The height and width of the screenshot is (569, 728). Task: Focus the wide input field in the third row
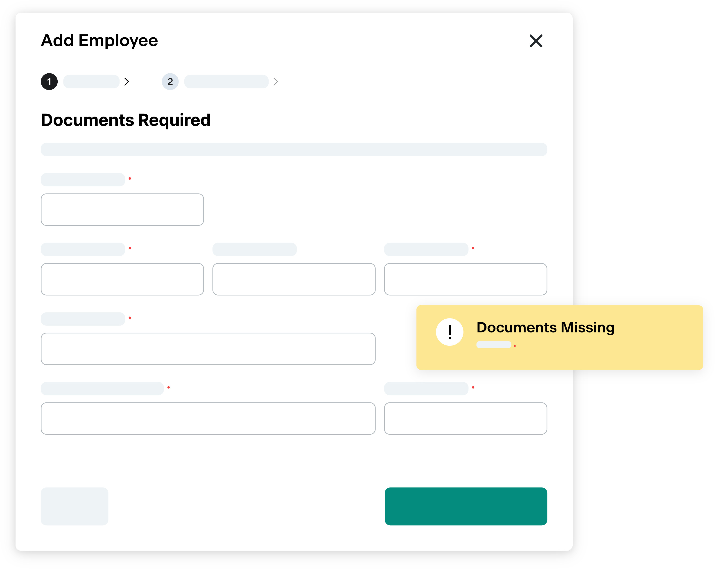coord(208,349)
